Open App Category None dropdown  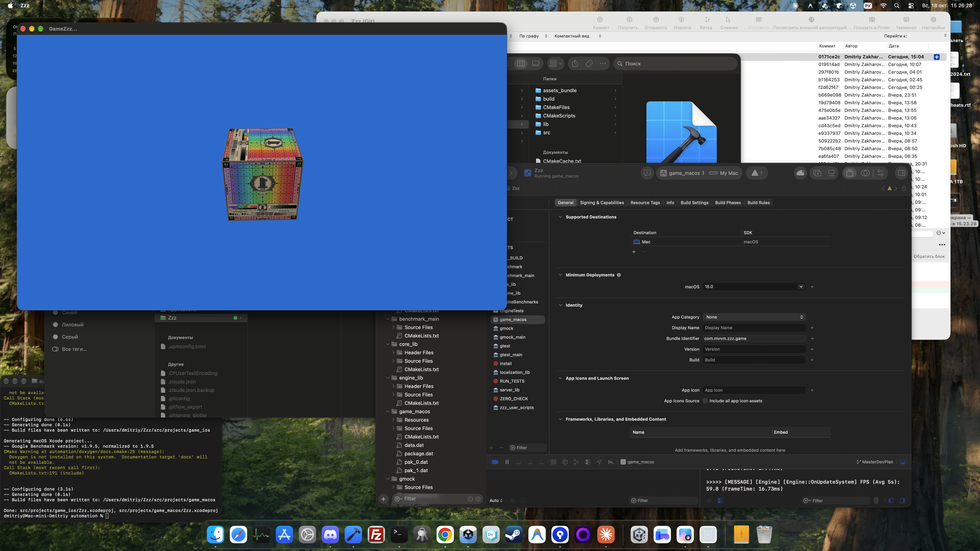coord(754,317)
